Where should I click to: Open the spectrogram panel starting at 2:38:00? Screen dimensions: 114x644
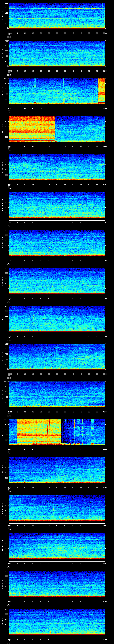coord(57,356)
